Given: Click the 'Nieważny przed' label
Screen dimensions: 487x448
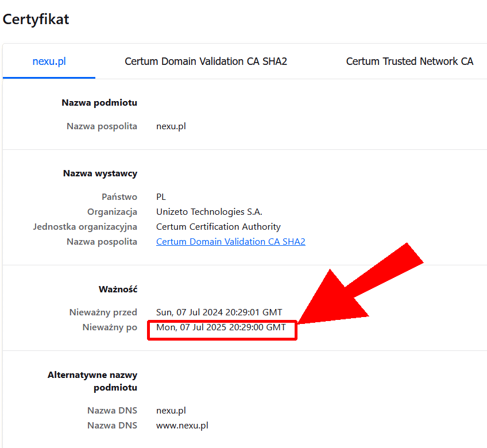Looking at the screenshot, I should [103, 312].
